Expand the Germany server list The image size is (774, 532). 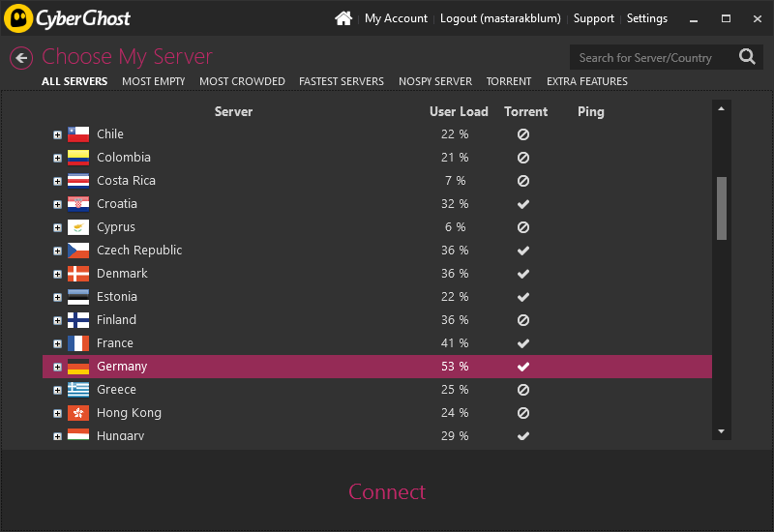pos(57,367)
